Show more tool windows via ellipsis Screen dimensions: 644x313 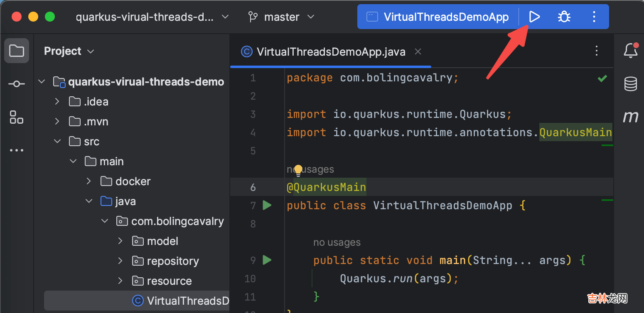coord(17,150)
